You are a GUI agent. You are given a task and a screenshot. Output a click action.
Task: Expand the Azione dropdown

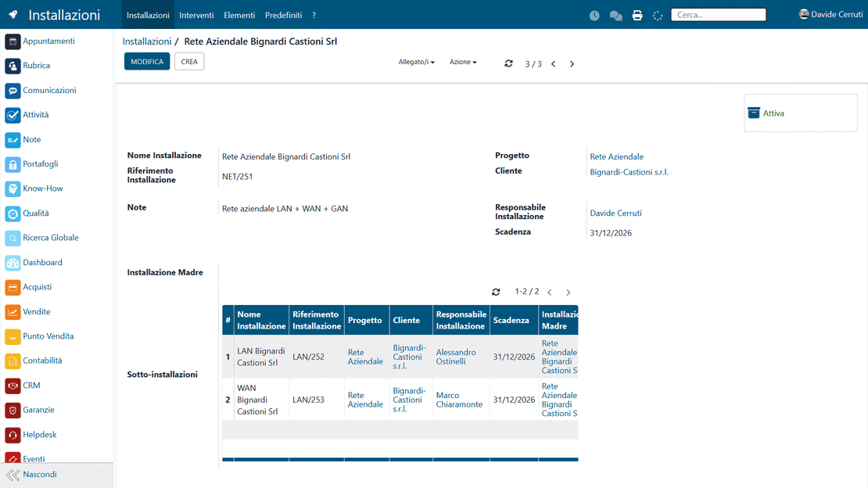coord(463,62)
